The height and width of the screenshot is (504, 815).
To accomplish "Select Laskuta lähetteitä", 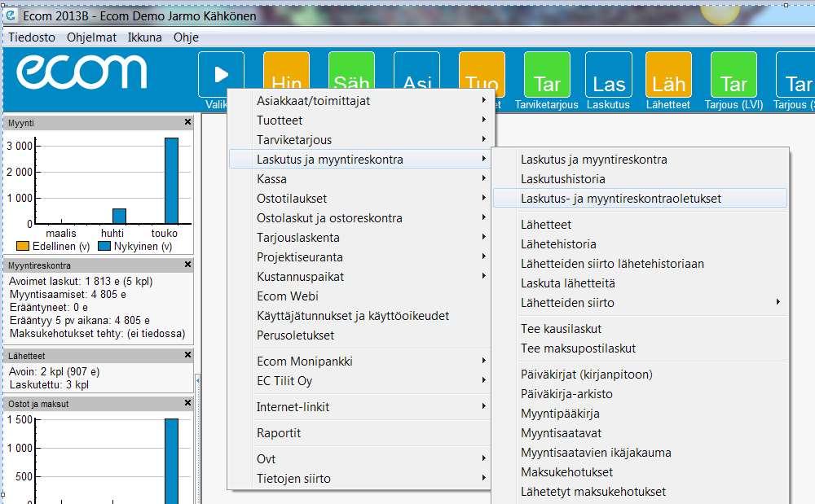I will [x=641, y=283].
